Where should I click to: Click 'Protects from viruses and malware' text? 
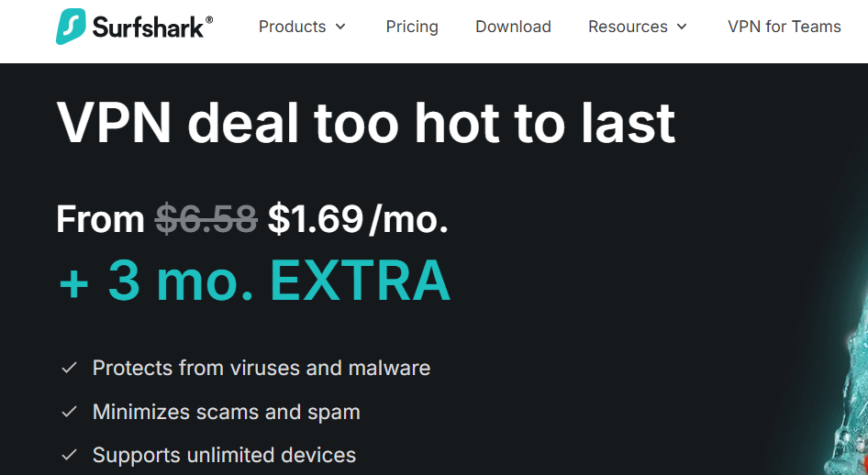(x=262, y=369)
